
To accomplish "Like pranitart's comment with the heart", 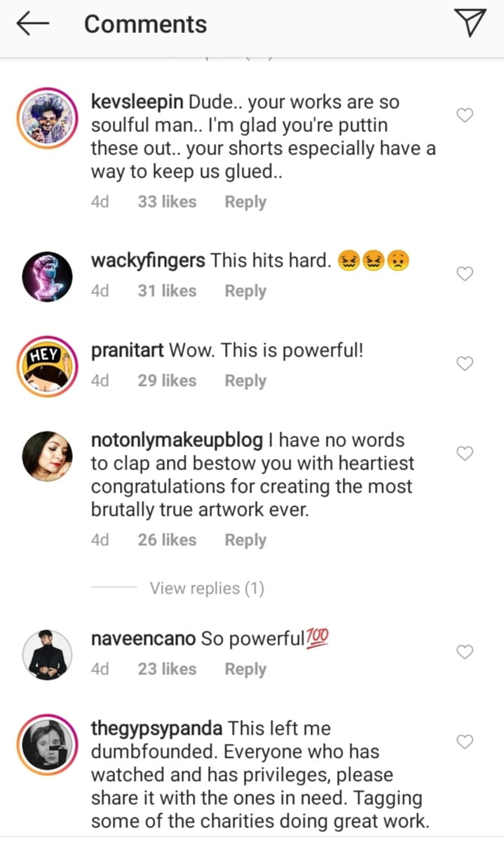I will click(x=465, y=363).
